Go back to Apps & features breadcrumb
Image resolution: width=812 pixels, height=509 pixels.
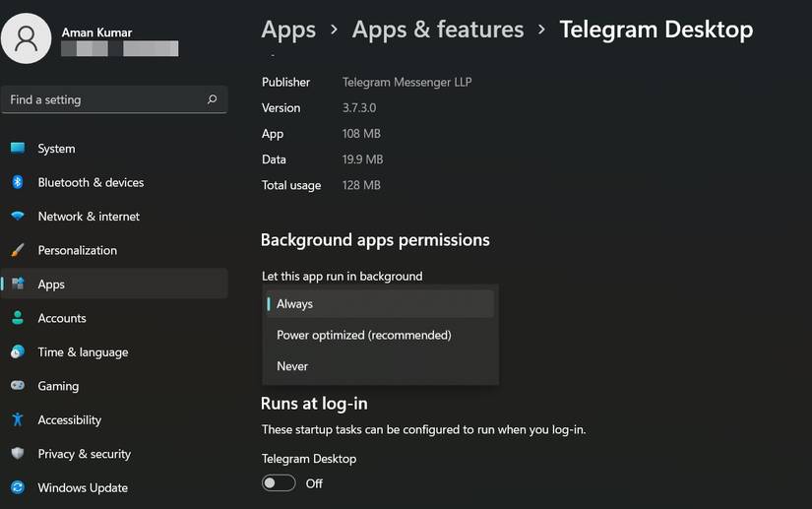(438, 30)
